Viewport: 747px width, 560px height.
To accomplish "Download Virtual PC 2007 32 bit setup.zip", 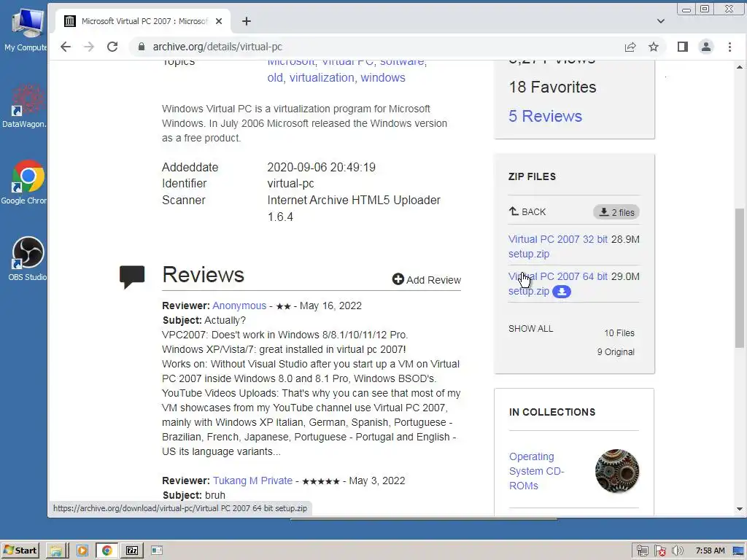I will [x=557, y=246].
